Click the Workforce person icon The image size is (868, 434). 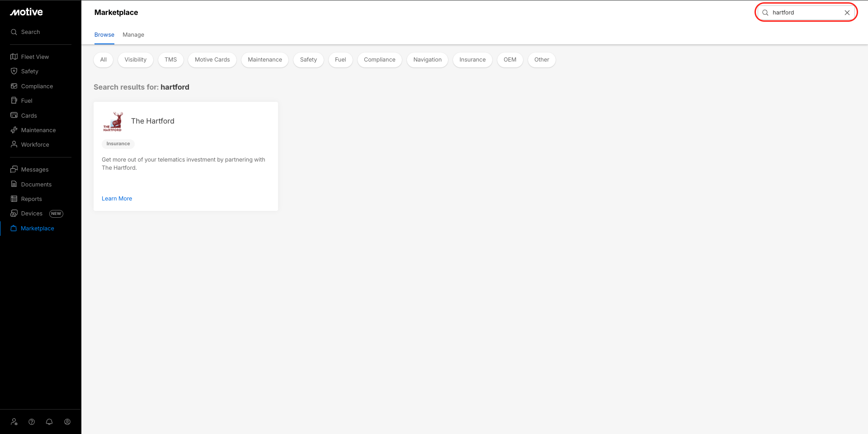click(14, 144)
